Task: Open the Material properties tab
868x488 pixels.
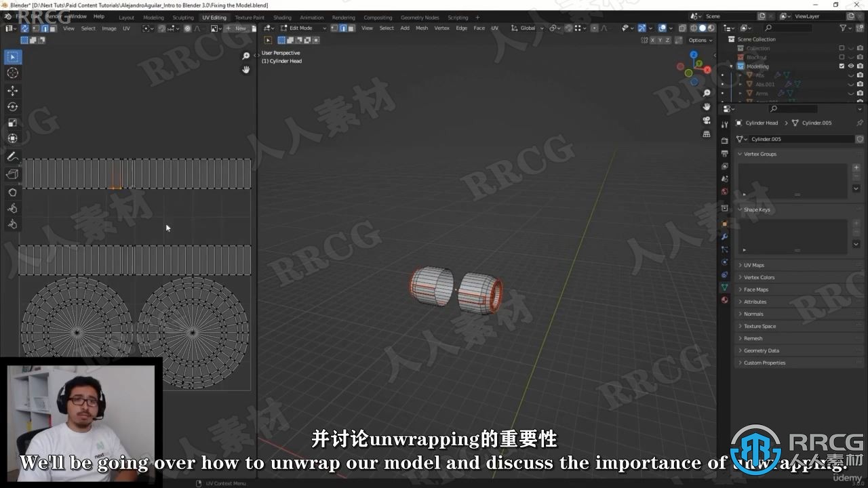Action: 724,300
